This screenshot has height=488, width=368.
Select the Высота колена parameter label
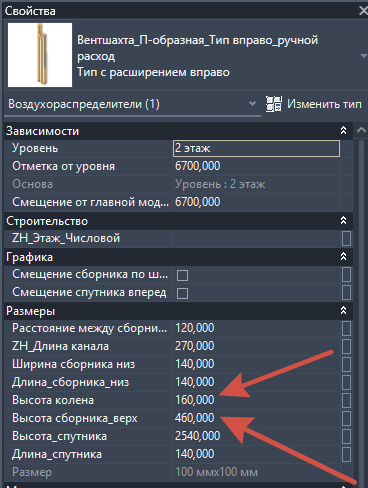53,400
